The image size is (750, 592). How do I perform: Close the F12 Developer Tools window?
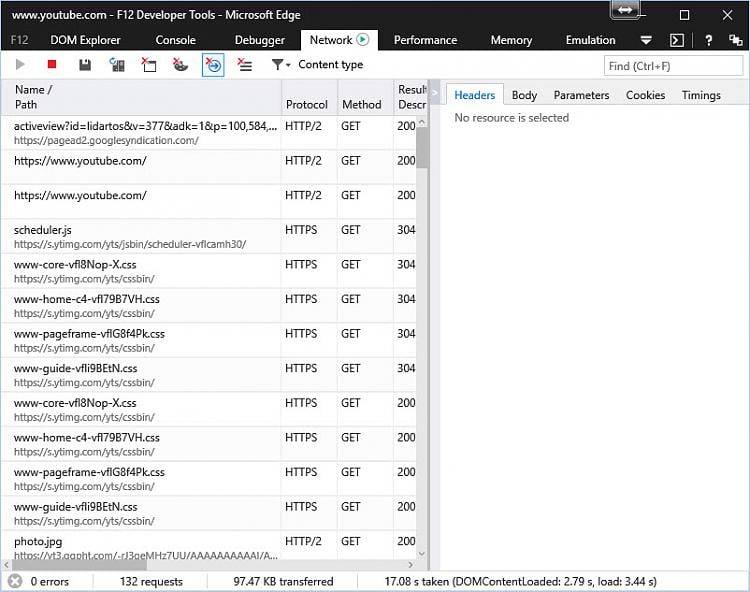point(727,15)
